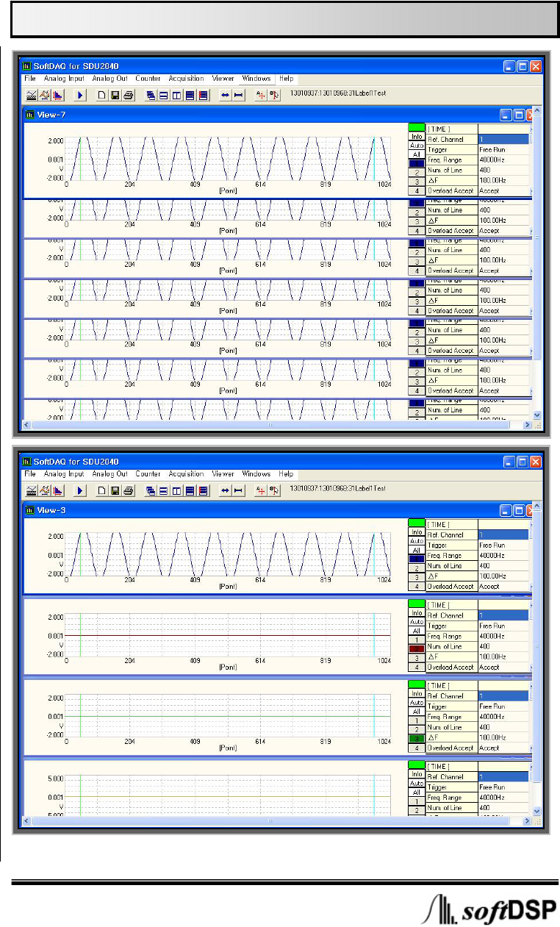The height and width of the screenshot is (927, 560).
Task: Click All button beside the blue waveform graph in View-3
Action: [417, 550]
